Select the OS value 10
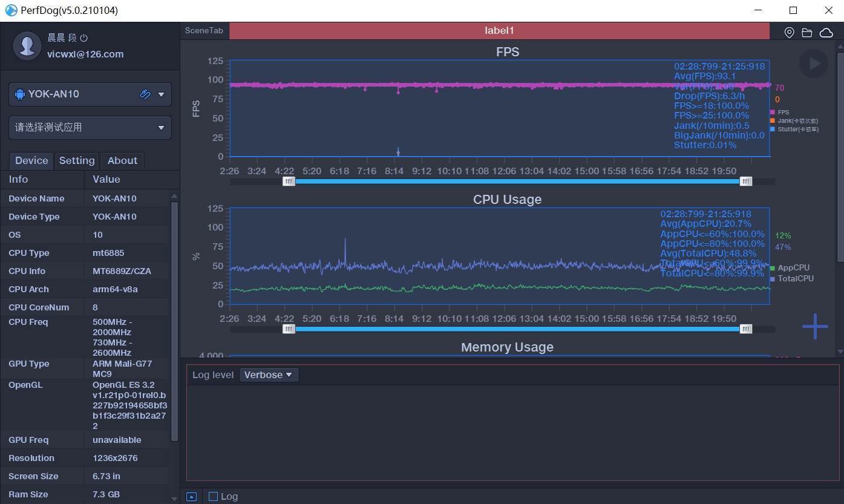 [97, 235]
